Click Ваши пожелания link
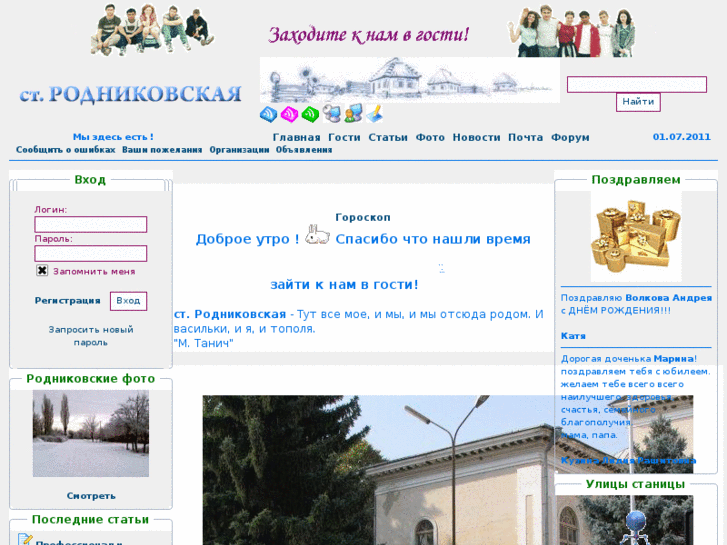The height and width of the screenshot is (545, 727). pyautogui.click(x=162, y=150)
